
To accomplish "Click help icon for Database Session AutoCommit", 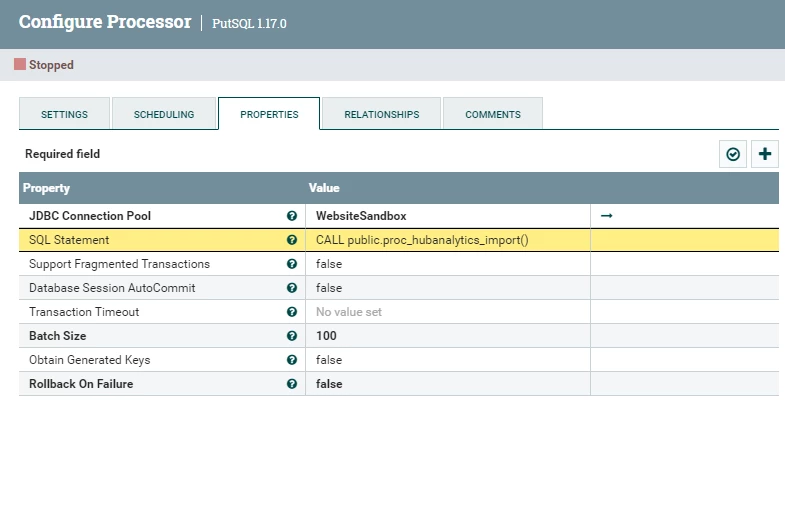I will pos(292,288).
